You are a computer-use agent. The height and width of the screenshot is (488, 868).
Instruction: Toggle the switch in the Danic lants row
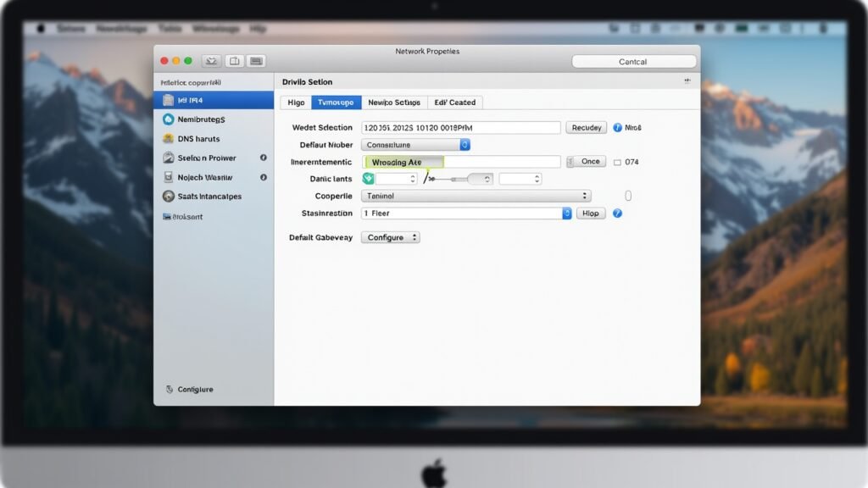click(x=479, y=179)
